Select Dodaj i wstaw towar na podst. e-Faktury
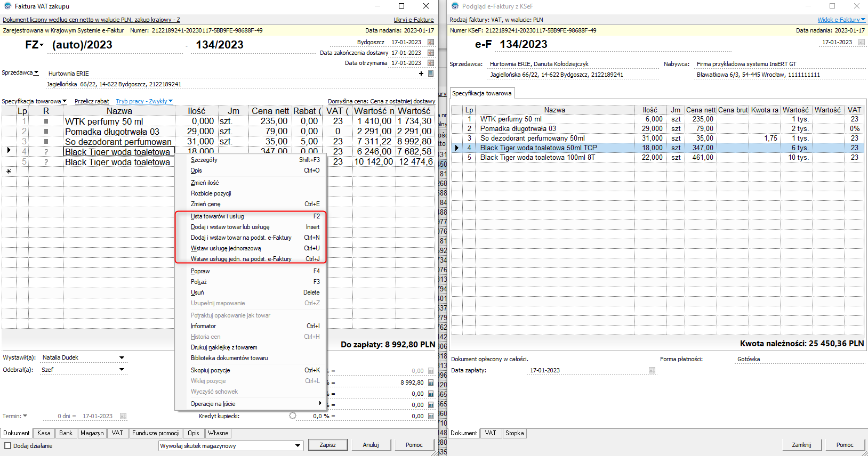Image resolution: width=868 pixels, height=456 pixels. (x=251, y=238)
